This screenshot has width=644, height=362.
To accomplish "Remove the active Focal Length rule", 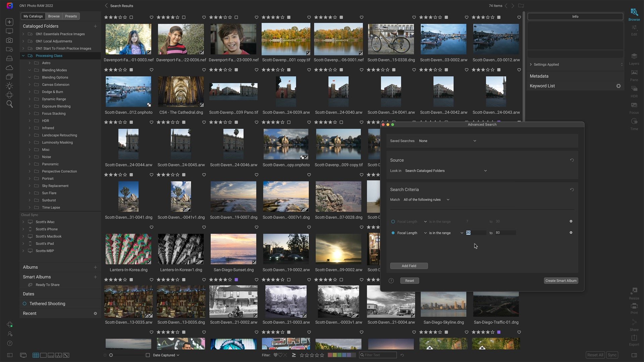I will 571,233.
